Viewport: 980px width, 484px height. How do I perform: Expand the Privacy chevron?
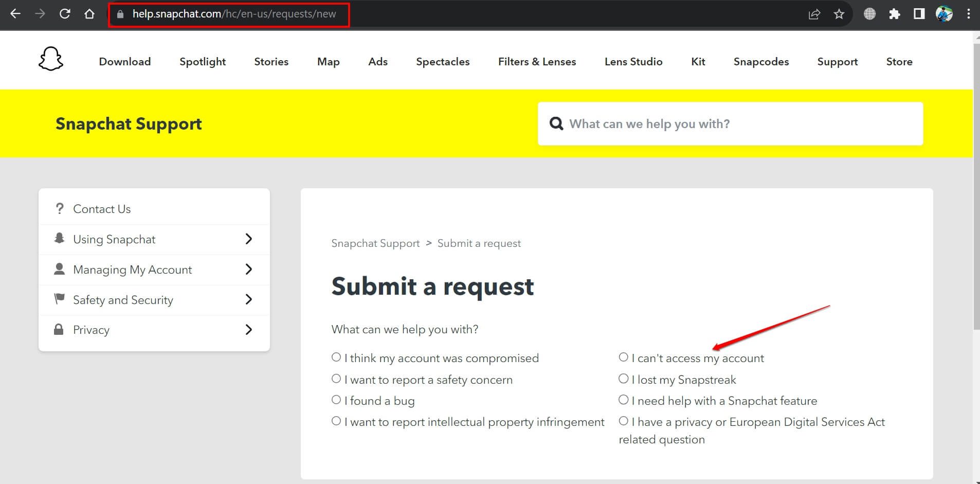pos(249,329)
